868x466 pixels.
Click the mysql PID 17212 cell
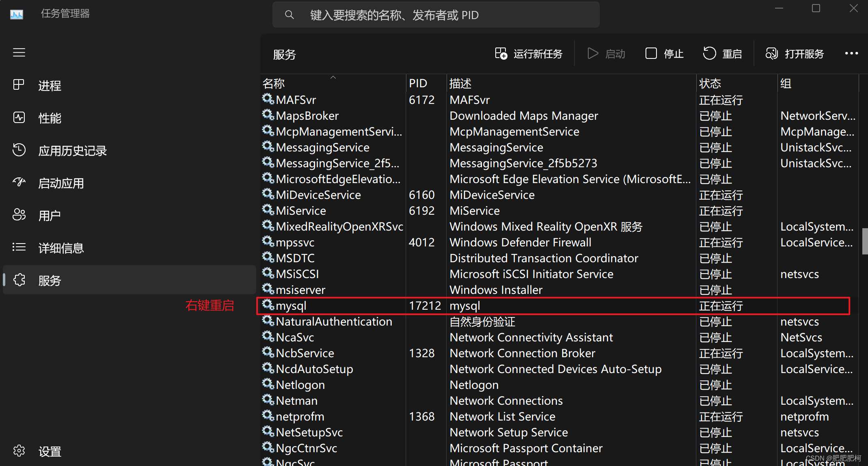tap(425, 306)
